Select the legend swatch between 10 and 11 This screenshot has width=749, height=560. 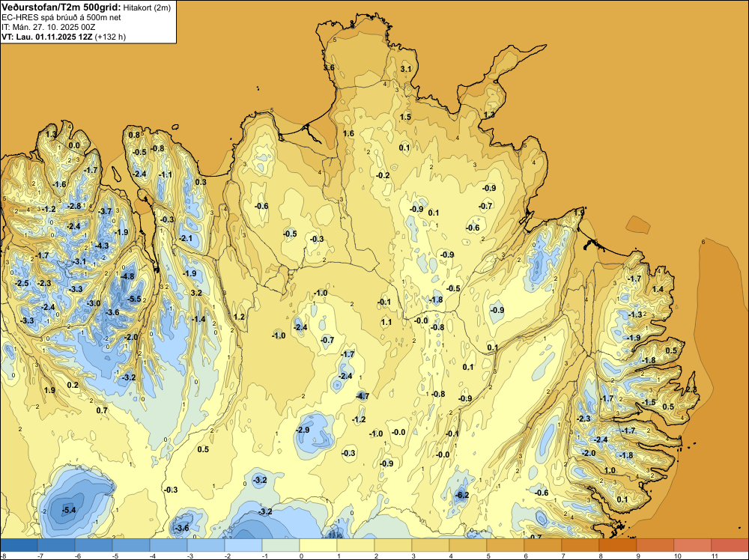(692, 545)
